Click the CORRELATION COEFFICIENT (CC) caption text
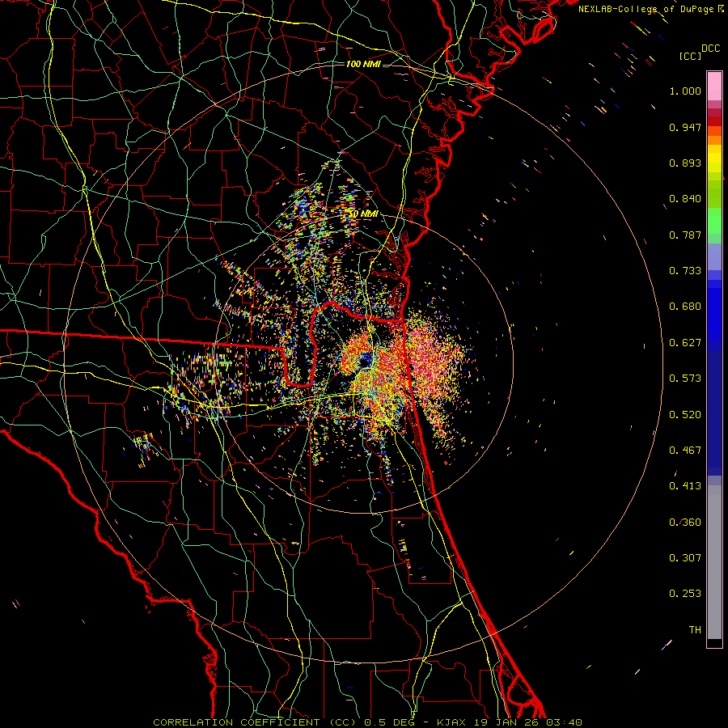The image size is (728, 728). point(255,722)
